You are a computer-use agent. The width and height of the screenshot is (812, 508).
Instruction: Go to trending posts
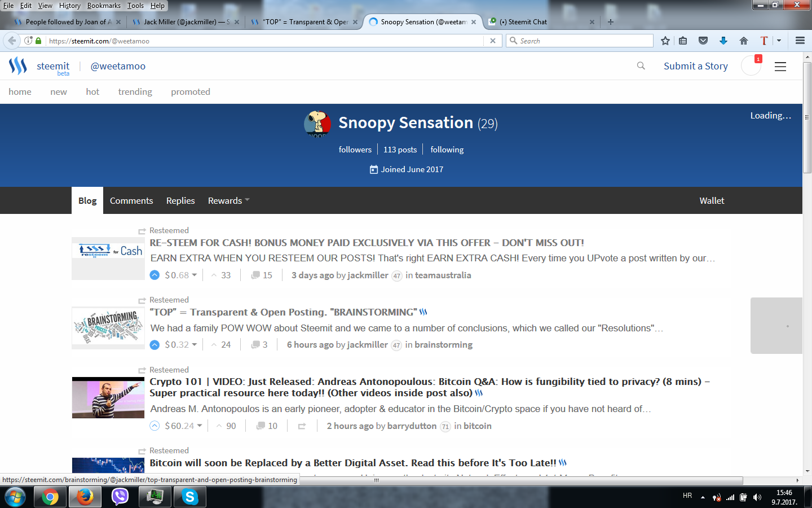pyautogui.click(x=135, y=91)
